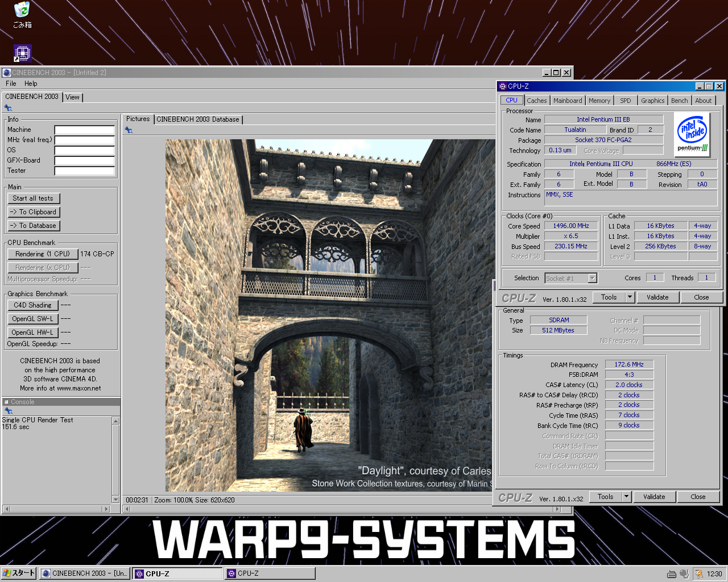
Task: Click the console scrollbar up arrow
Action: pos(115,421)
